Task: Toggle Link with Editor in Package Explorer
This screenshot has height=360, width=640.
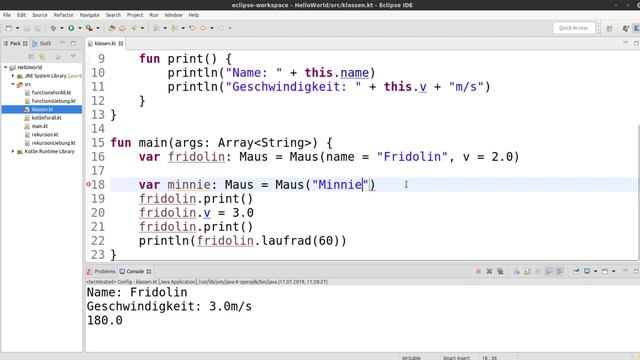Action: click(x=42, y=57)
